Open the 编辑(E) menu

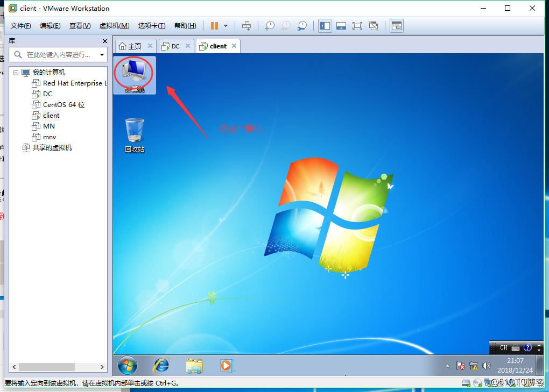pyautogui.click(x=50, y=26)
